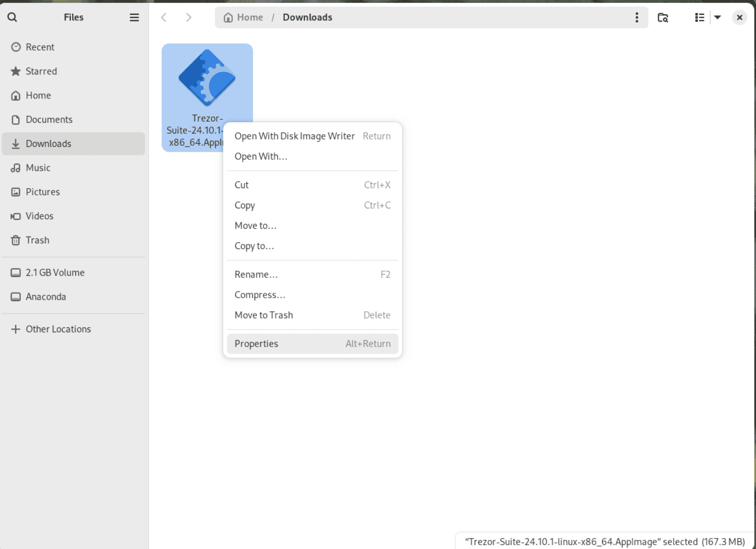This screenshot has height=549, width=756.
Task: Click the search-folder icon in the toolbar
Action: (x=663, y=18)
